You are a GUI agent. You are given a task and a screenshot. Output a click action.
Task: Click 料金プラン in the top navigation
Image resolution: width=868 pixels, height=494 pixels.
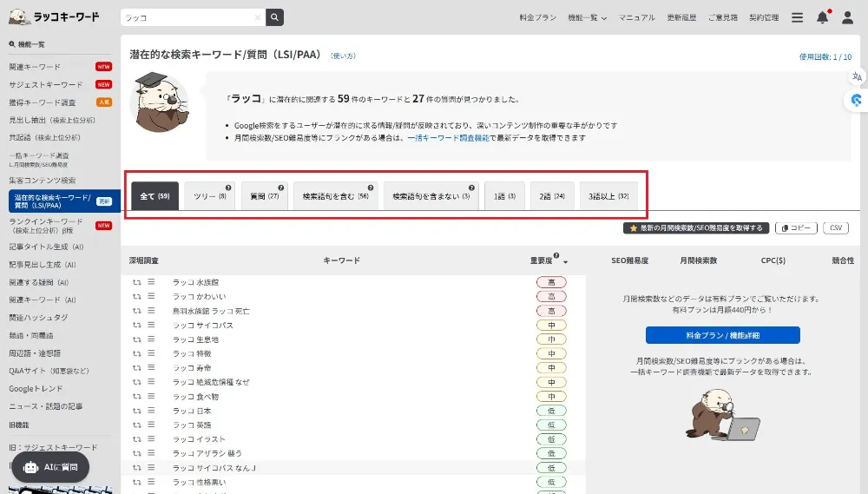(x=537, y=17)
